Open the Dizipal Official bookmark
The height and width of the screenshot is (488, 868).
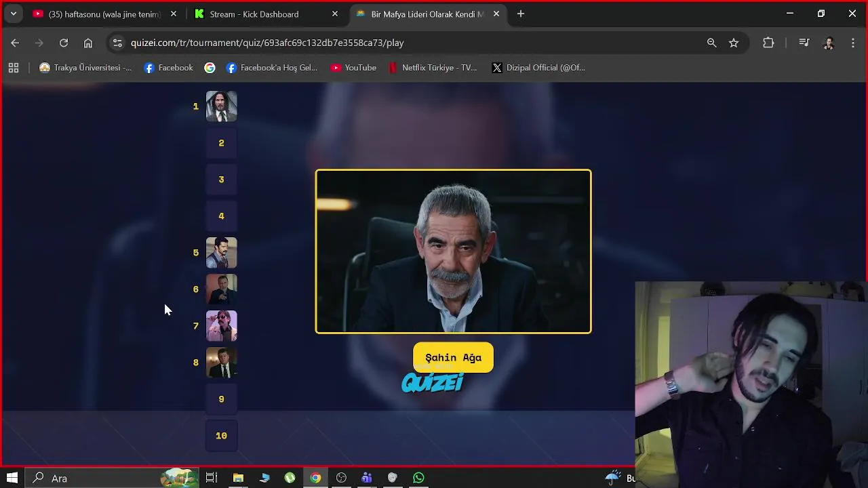tap(538, 68)
